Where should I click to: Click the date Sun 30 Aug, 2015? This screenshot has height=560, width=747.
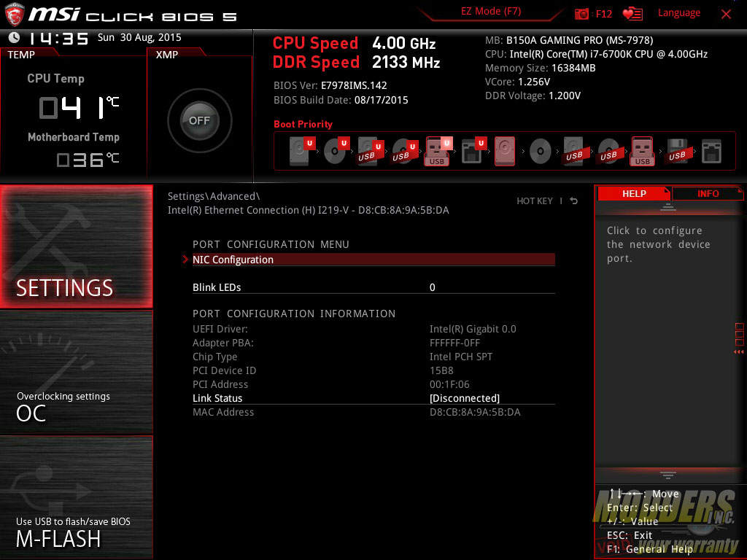tap(139, 37)
